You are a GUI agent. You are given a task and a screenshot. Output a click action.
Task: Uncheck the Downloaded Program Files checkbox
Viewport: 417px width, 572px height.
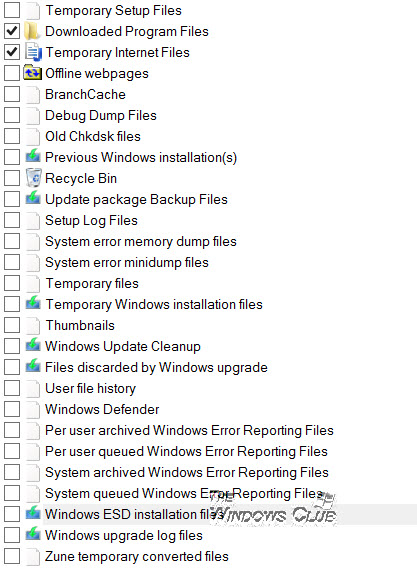click(x=12, y=31)
